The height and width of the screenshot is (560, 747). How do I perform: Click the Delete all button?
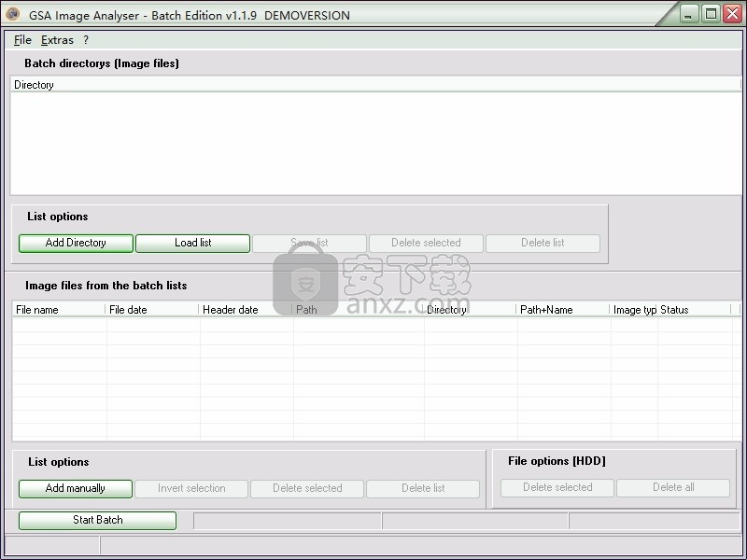[x=673, y=487]
